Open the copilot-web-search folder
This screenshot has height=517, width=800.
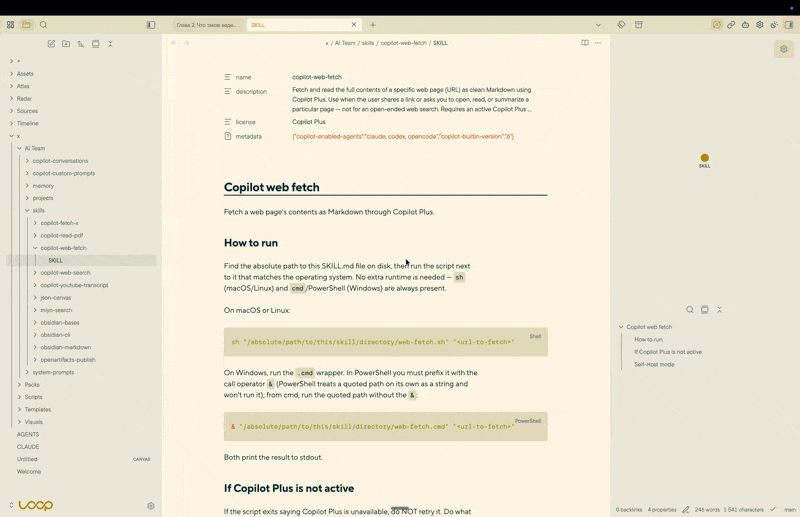point(65,273)
